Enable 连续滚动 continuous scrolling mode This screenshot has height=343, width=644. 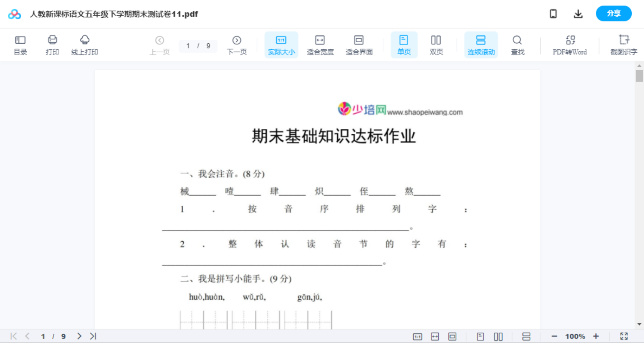(x=481, y=45)
